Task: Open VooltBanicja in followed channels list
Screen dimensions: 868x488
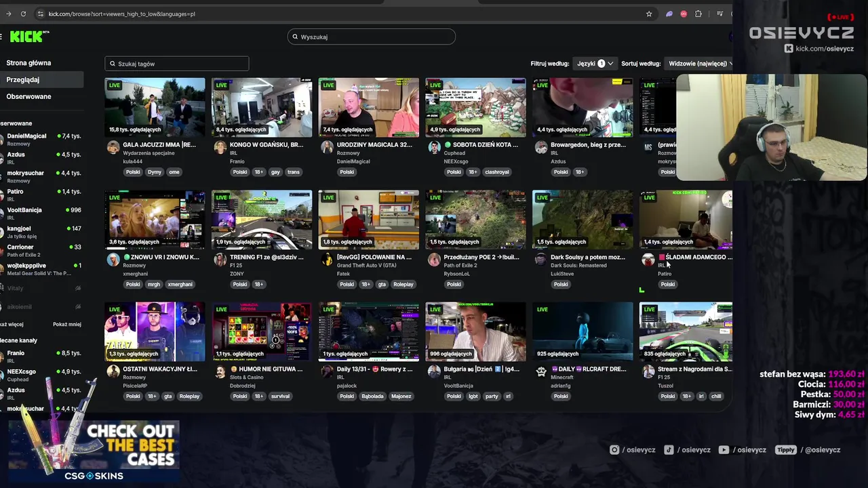Action: 41,213
